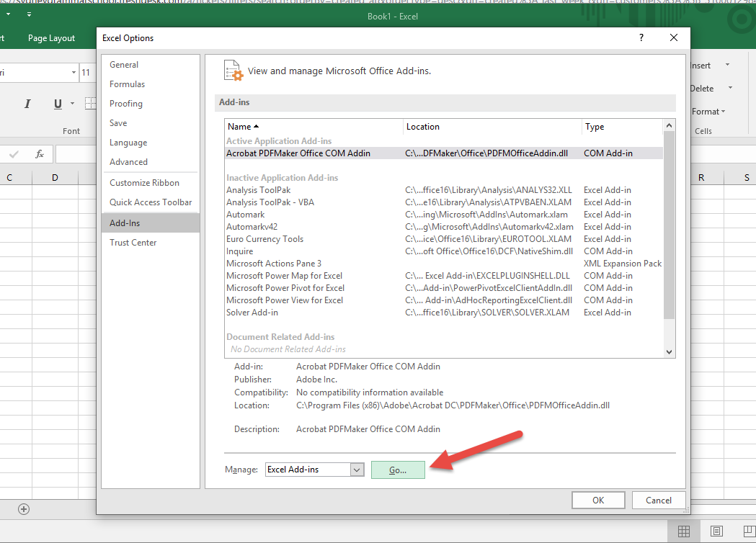This screenshot has width=756, height=543.
Task: Expand the Insert cells dropdown arrow
Action: pos(727,66)
